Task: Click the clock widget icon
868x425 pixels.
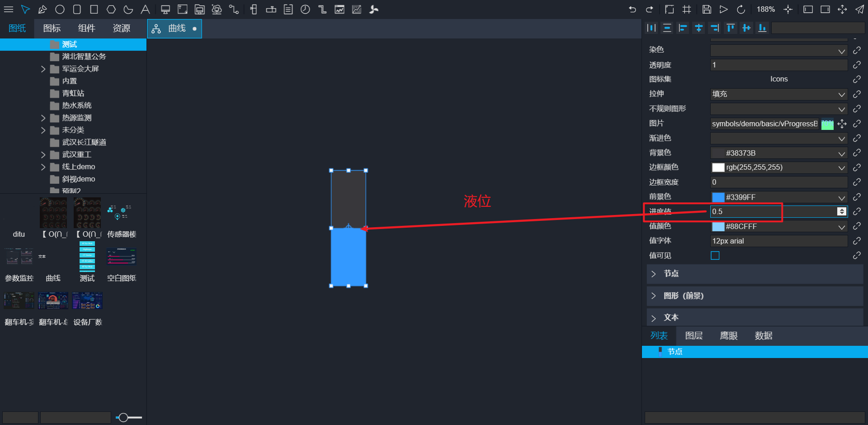Action: [305, 10]
